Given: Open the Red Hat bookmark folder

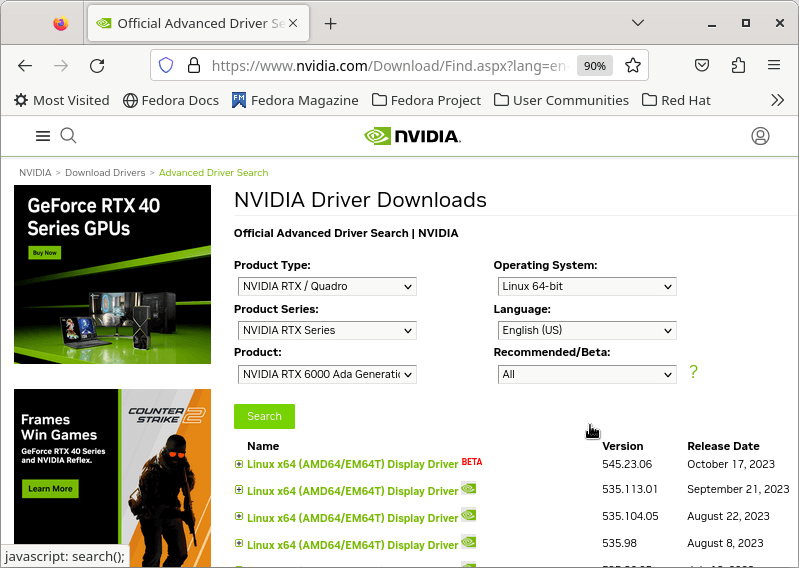Looking at the screenshot, I should (x=676, y=100).
